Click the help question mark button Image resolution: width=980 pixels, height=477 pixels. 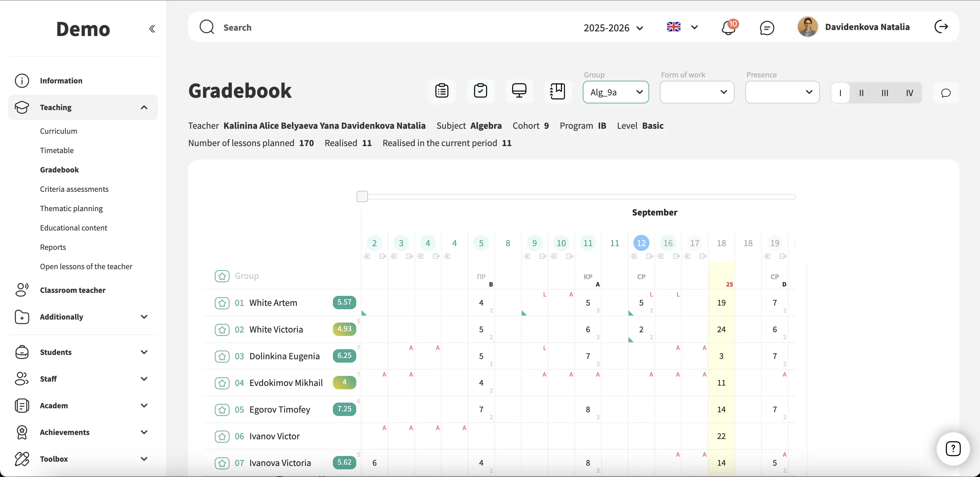coord(953,448)
